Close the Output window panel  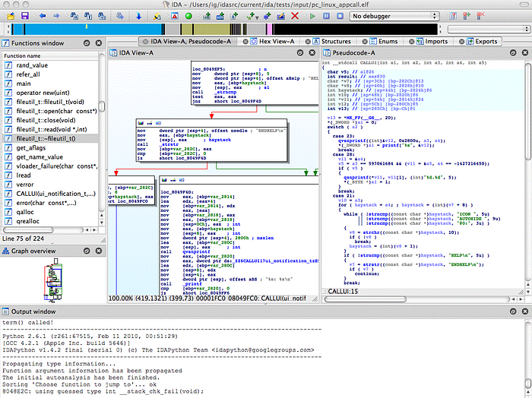point(525,311)
